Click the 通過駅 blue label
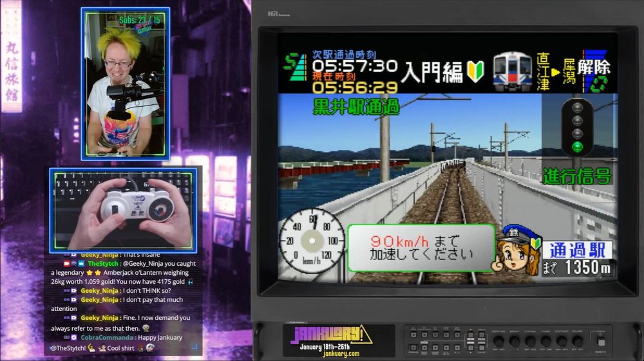The image size is (644, 361). 577,250
